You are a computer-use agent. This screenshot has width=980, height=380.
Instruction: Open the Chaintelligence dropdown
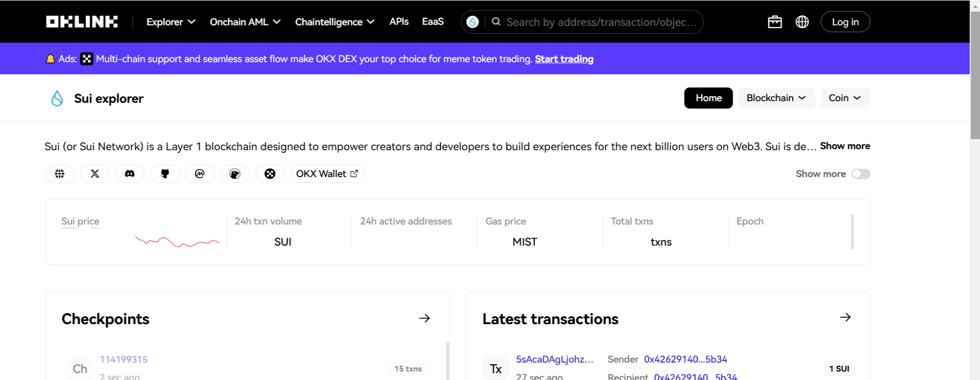click(x=335, y=22)
